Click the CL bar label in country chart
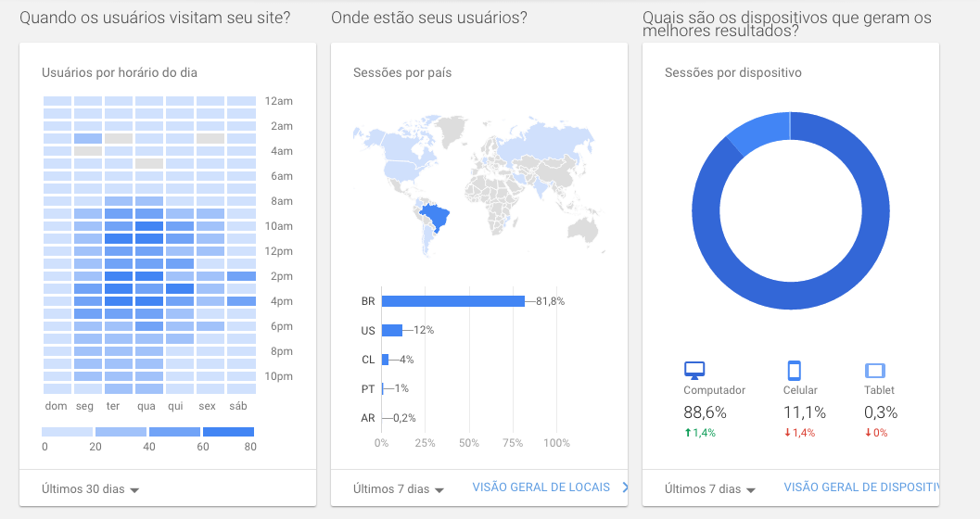 click(x=368, y=360)
